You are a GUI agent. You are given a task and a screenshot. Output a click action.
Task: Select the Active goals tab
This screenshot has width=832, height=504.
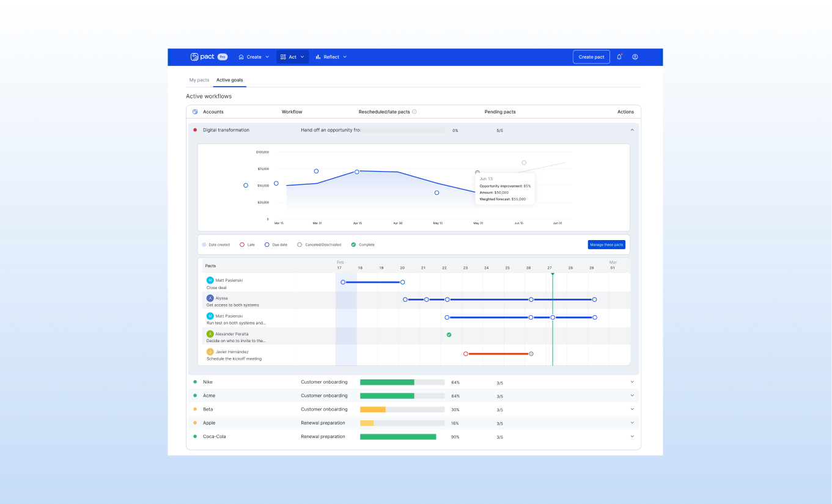coord(230,80)
